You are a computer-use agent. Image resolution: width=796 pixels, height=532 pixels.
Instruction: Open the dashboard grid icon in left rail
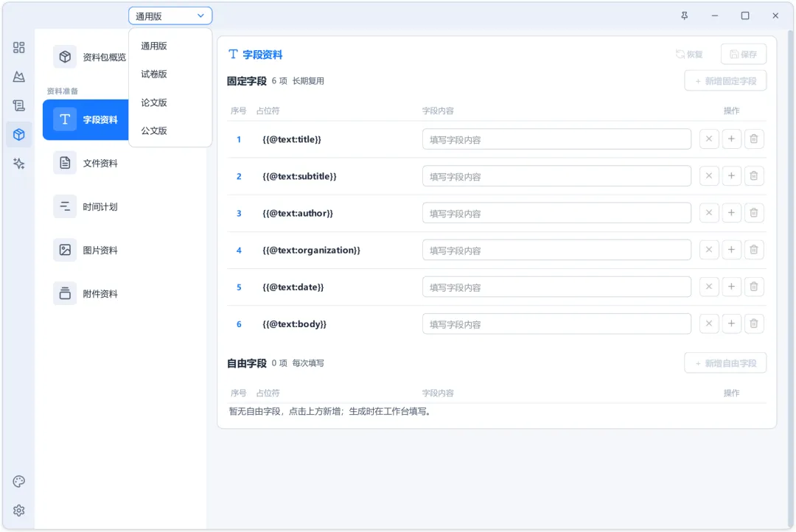18,47
